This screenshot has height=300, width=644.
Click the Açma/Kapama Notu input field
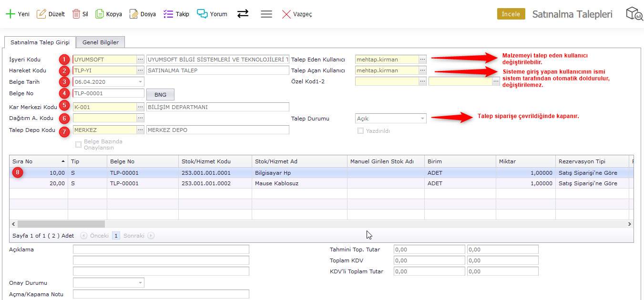[161, 294]
